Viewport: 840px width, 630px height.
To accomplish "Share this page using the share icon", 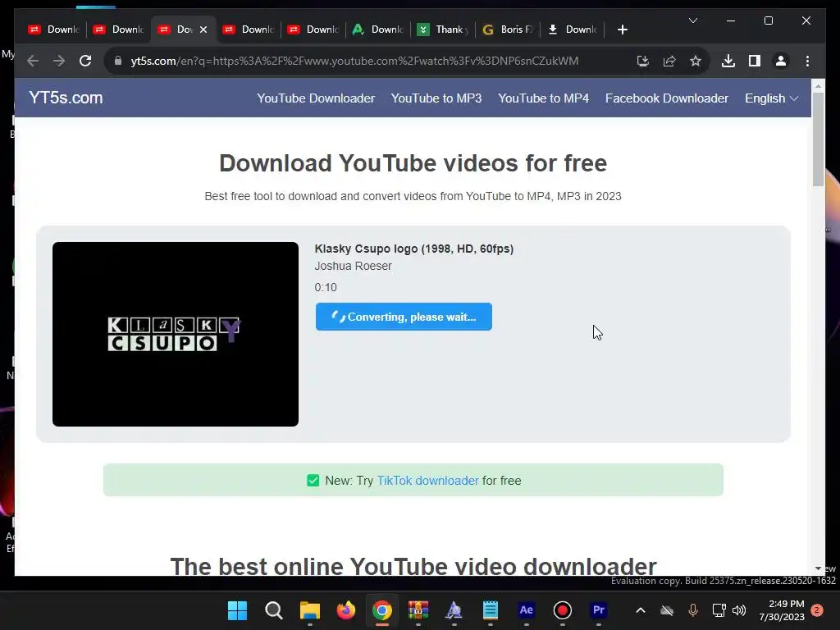I will coord(669,61).
